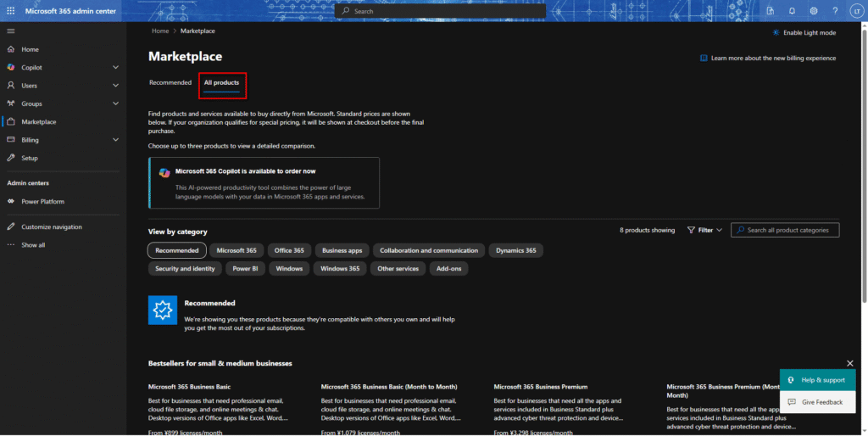The height and width of the screenshot is (436, 868).
Task: Open the app launcher waffle icon
Action: (10, 11)
